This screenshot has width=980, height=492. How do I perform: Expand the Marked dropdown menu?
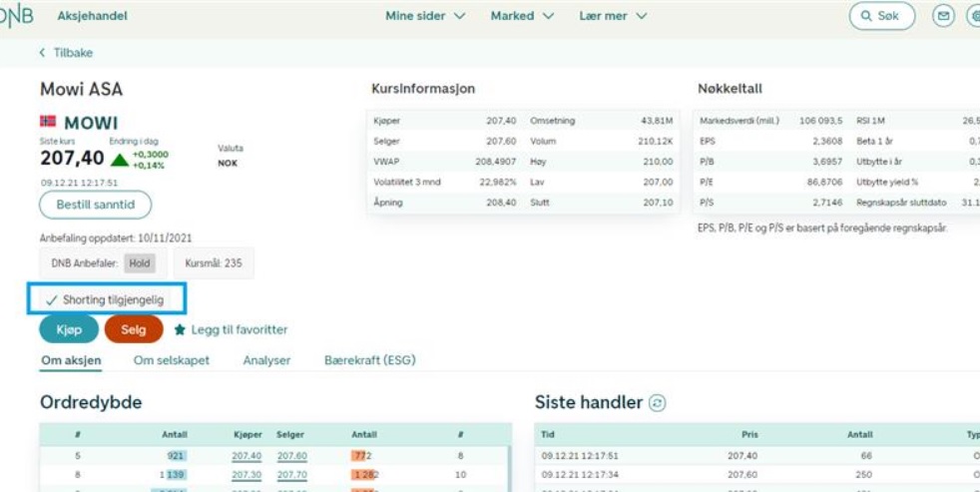(x=522, y=16)
